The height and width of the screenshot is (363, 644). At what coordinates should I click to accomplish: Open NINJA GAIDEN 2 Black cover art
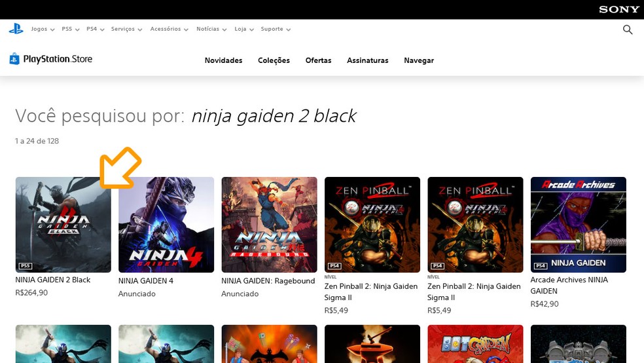[63, 225]
